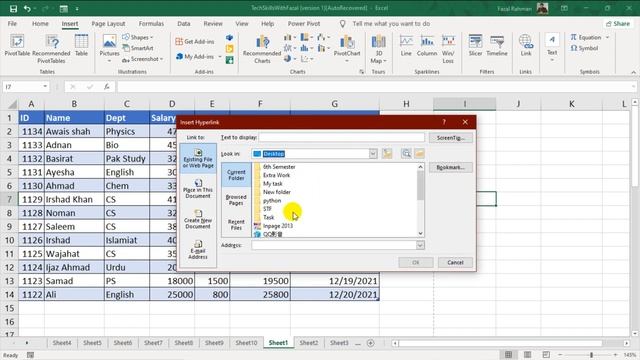This screenshot has width=640, height=360.
Task: Open the PivotChart button
Action: (x=347, y=48)
